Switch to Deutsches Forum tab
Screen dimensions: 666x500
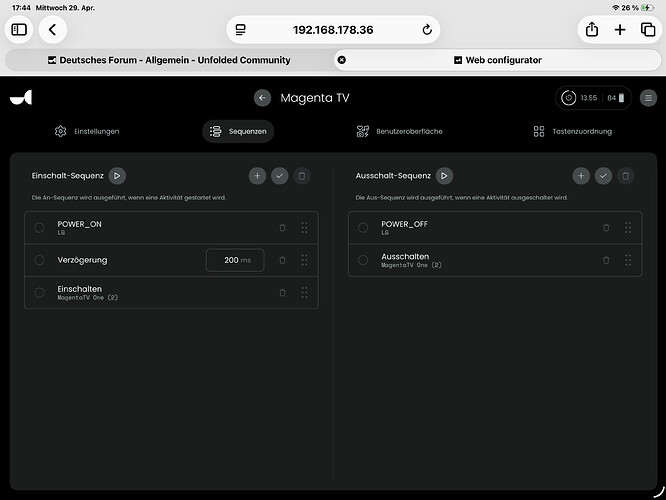(169, 60)
